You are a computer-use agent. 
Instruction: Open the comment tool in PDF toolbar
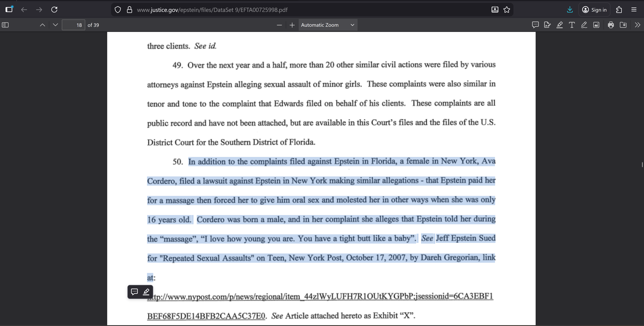pyautogui.click(x=535, y=25)
